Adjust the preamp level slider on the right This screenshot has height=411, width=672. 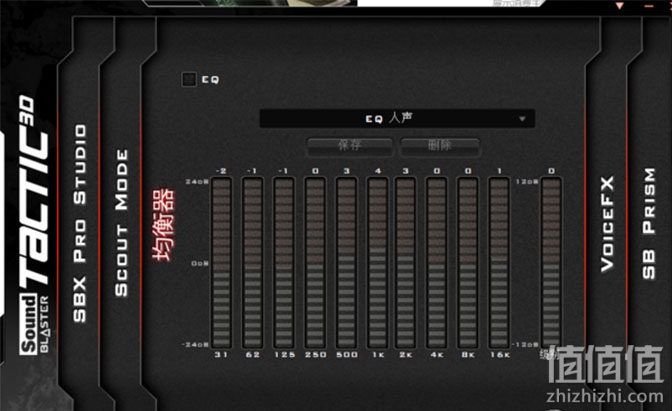(551, 263)
